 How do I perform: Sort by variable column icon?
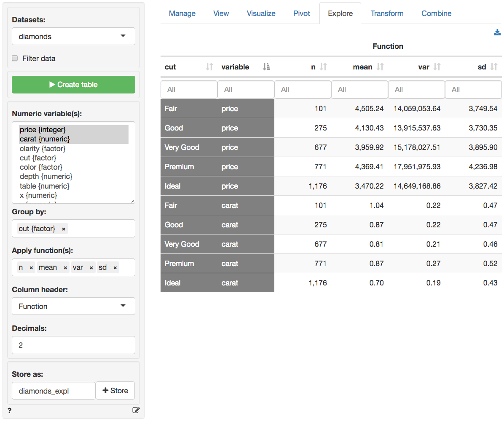click(266, 67)
